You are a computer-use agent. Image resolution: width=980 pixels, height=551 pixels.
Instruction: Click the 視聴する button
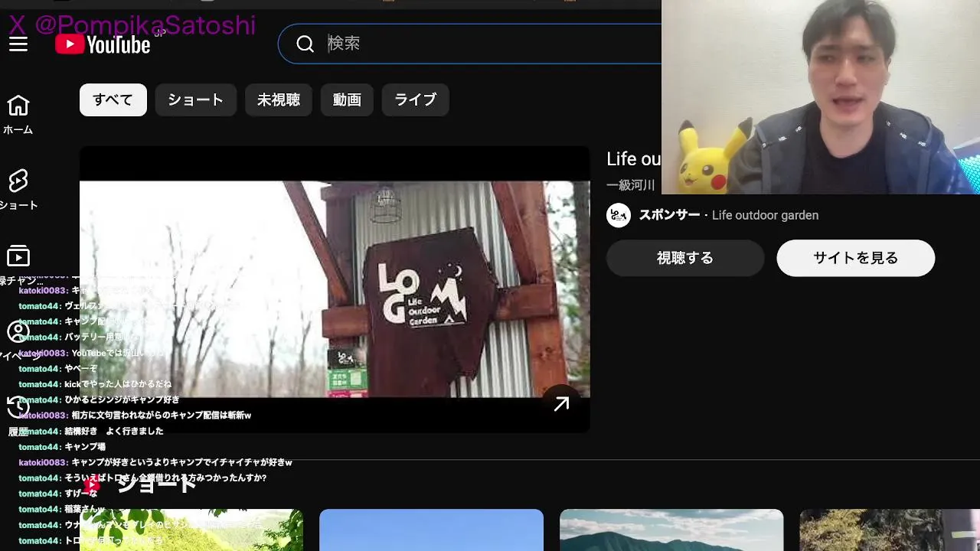click(685, 258)
